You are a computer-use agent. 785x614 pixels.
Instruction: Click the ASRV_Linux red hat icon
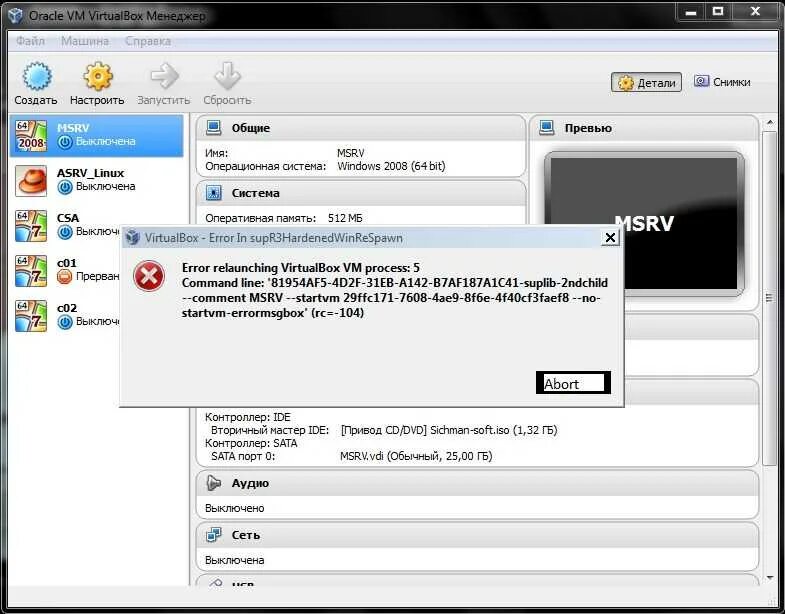point(31,180)
